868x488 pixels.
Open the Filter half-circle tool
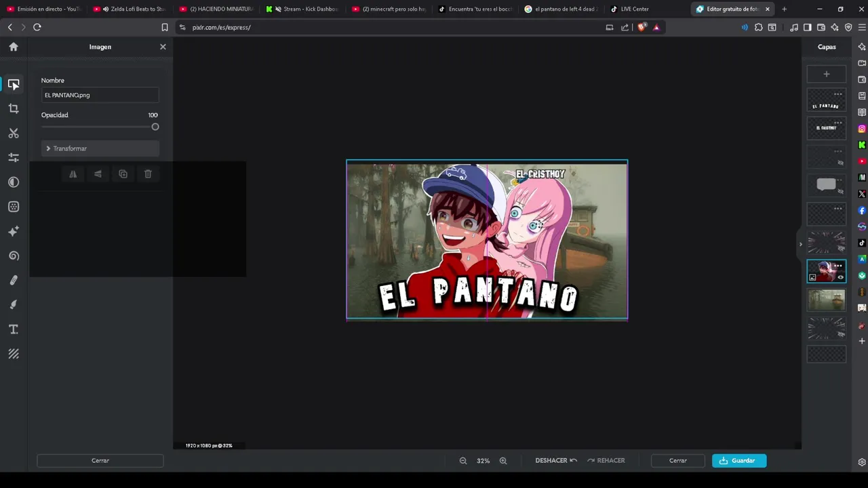tap(14, 182)
